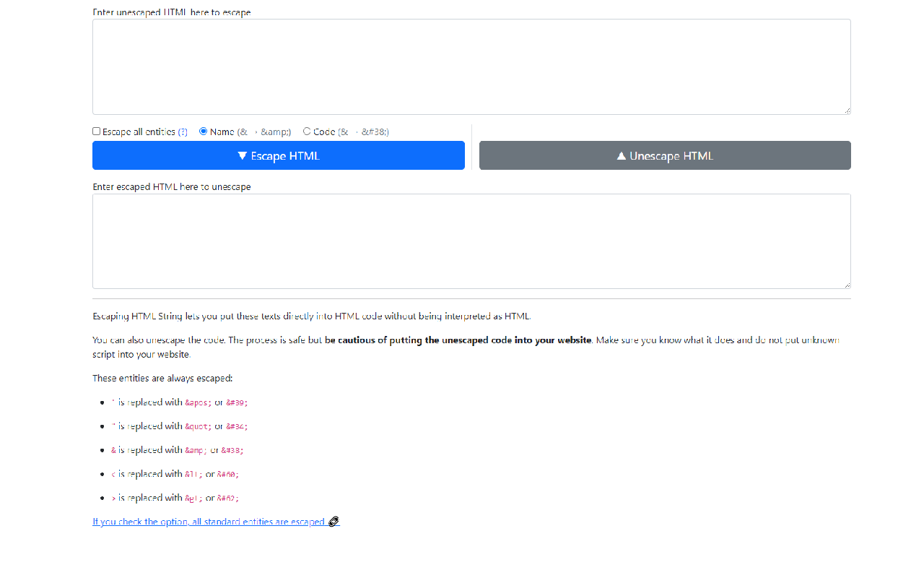Click the gray Unescape HTML button
The image size is (924, 578).
[665, 155]
